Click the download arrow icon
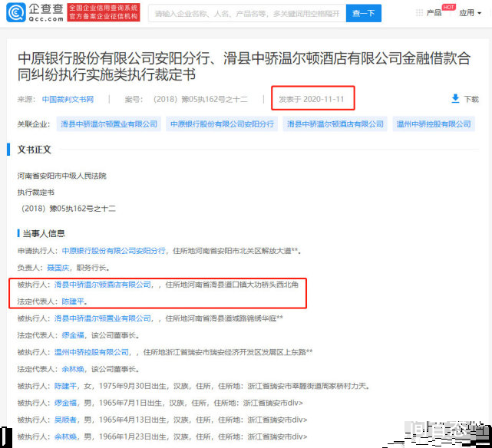Screen dimensions: 492x448 [455, 98]
